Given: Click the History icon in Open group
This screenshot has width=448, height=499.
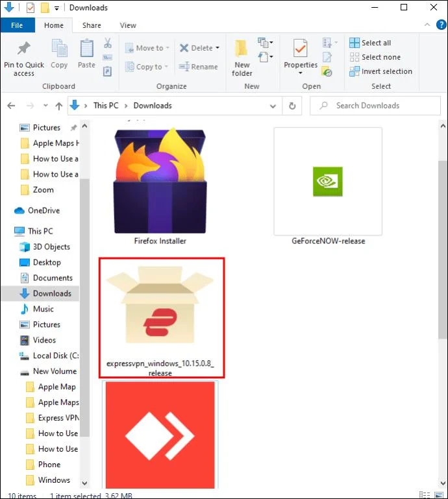Looking at the screenshot, I should (x=327, y=71).
